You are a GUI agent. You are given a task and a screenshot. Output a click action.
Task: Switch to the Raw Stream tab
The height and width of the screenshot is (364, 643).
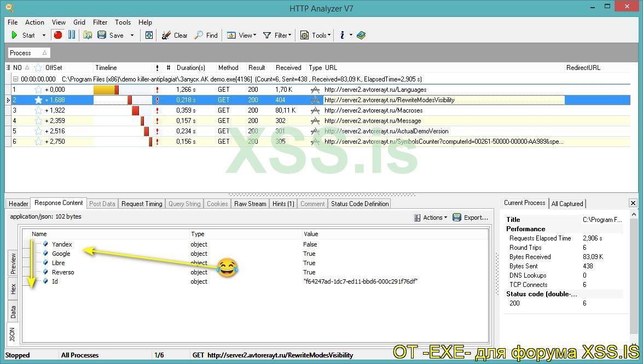(250, 203)
